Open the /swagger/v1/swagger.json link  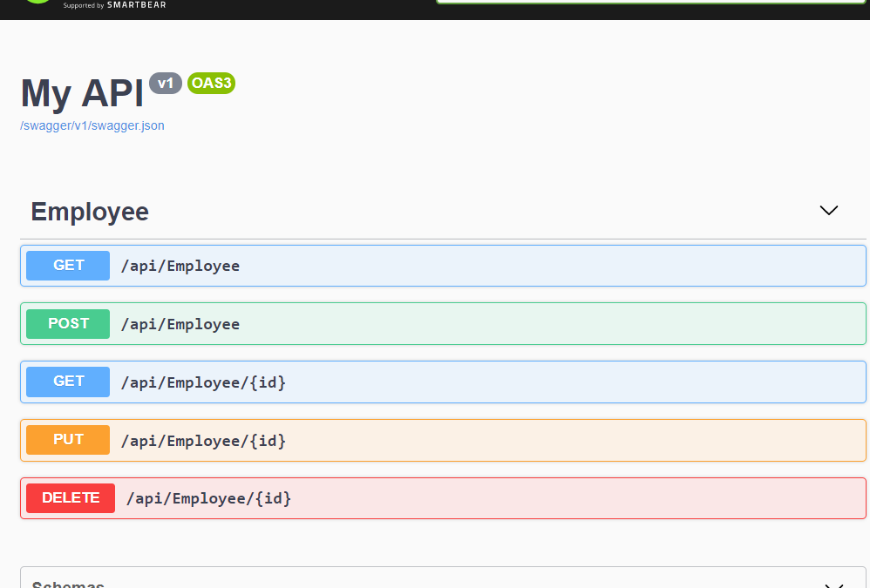pos(92,125)
